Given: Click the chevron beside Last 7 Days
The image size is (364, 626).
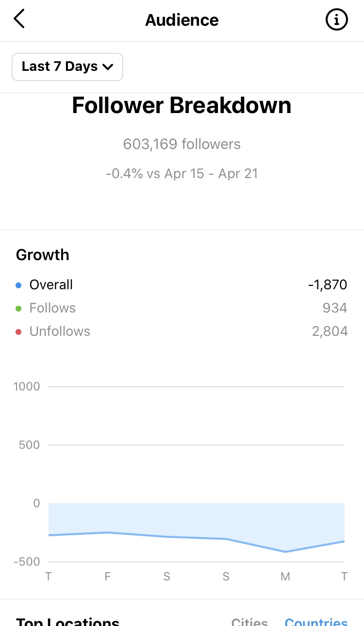Looking at the screenshot, I should tap(107, 67).
